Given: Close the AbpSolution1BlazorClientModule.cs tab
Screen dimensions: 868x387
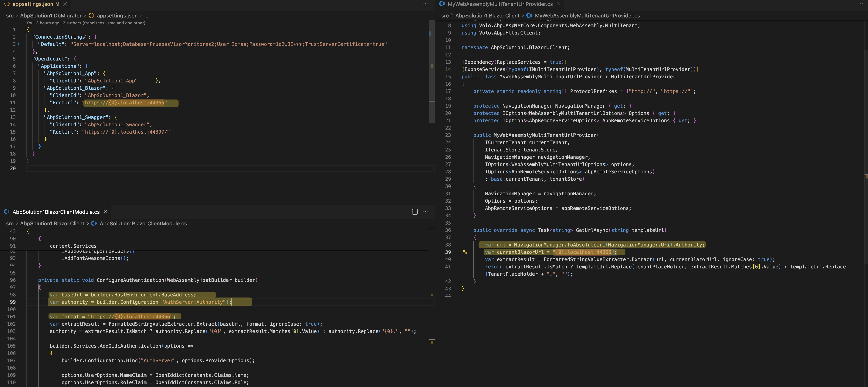Looking at the screenshot, I should [106, 212].
